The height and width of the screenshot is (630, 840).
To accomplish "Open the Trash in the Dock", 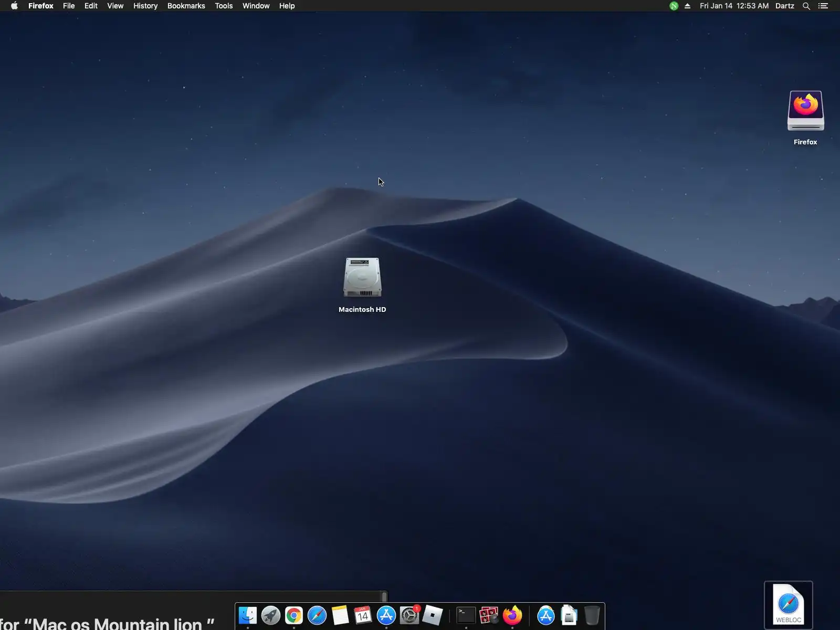I will coord(592,615).
